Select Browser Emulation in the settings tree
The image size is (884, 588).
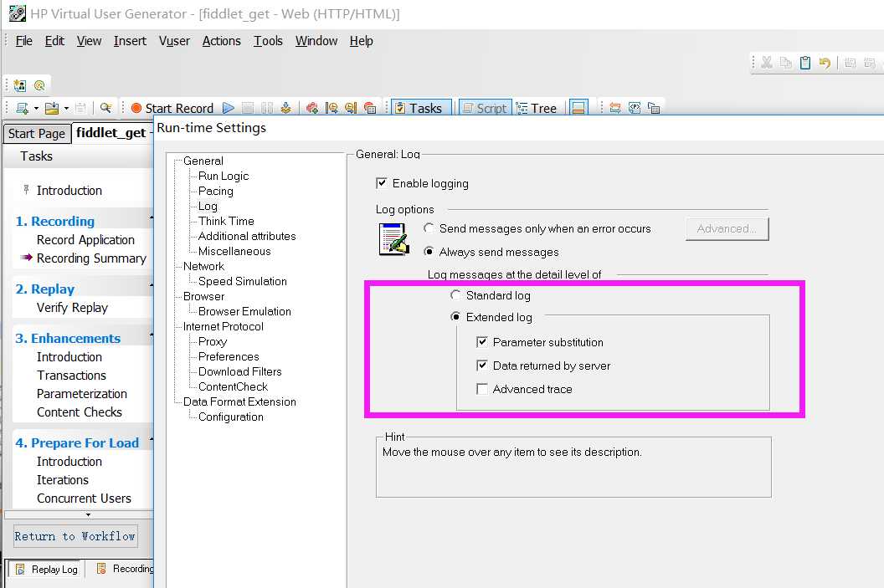coord(244,311)
